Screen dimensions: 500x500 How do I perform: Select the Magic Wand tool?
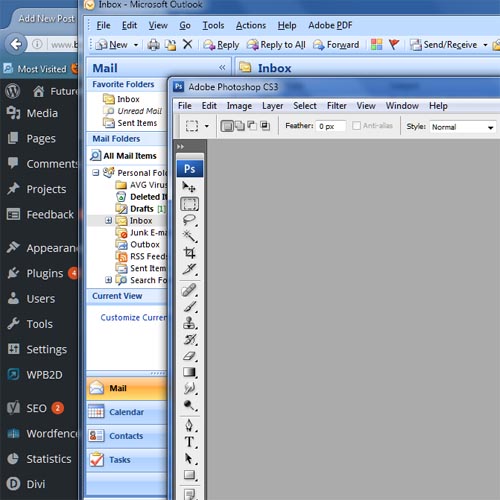(x=189, y=236)
